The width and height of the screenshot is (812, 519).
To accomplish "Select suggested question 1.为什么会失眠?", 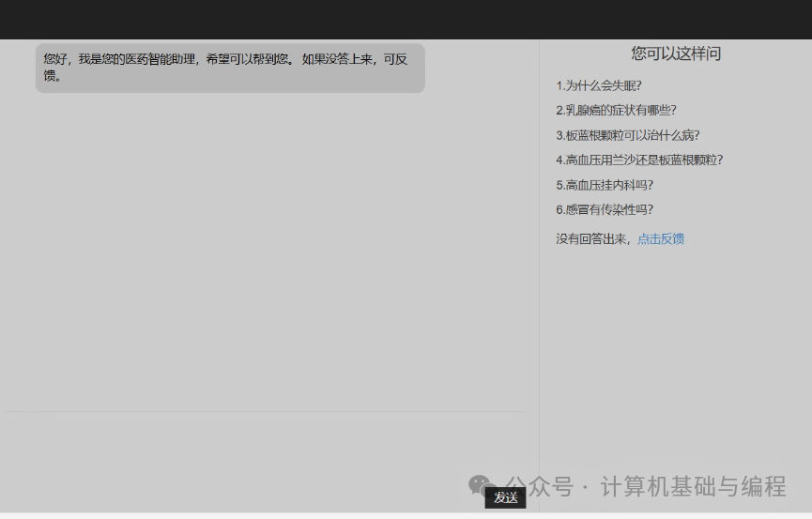I will 599,85.
